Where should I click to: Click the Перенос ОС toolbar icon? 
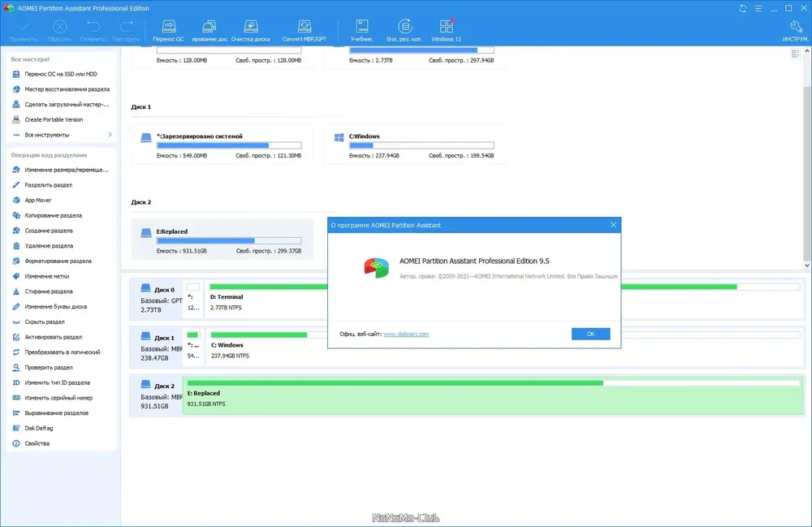[x=168, y=31]
